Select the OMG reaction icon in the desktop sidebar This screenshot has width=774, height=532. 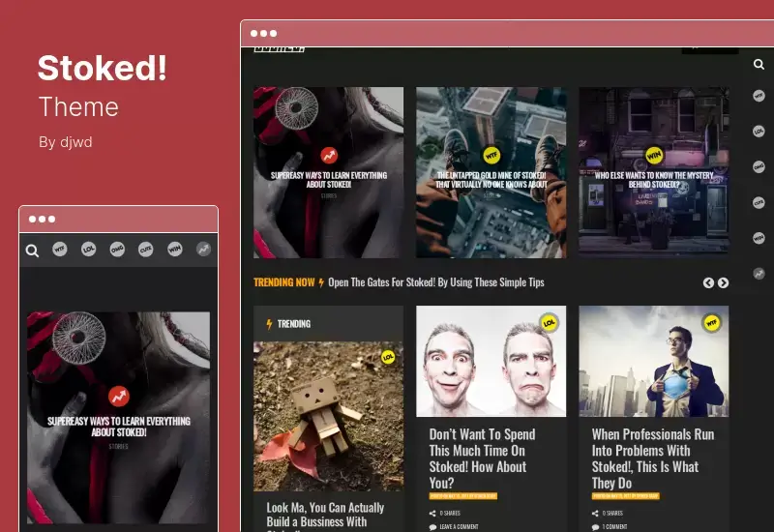[759, 166]
